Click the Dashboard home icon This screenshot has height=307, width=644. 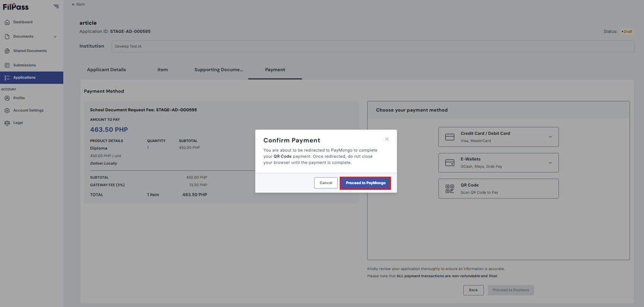click(x=7, y=22)
